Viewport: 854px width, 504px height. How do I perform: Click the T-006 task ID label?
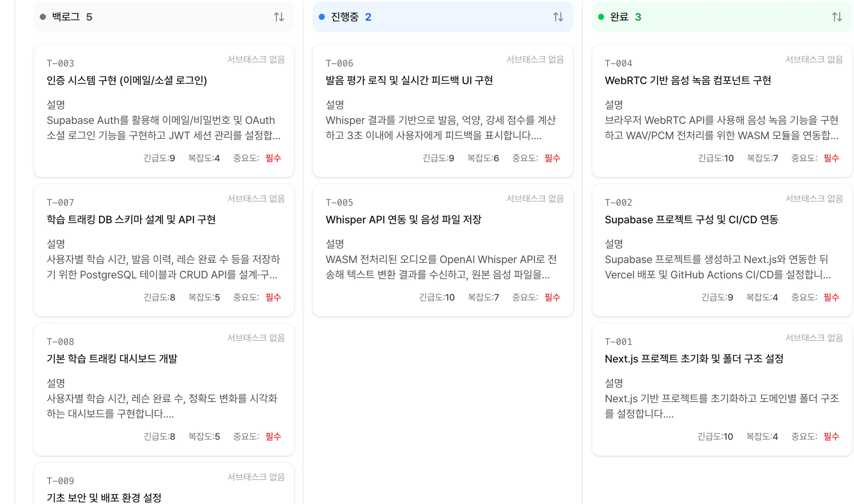[339, 63]
